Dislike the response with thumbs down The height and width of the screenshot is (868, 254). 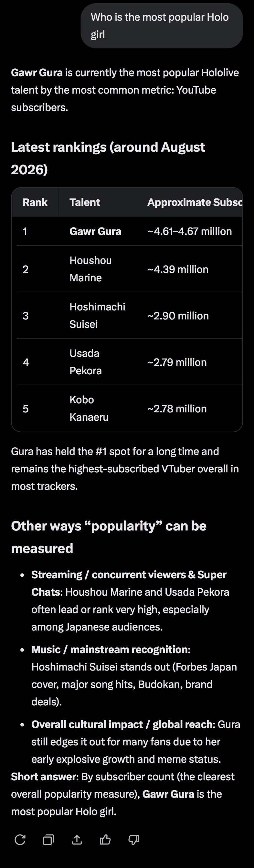[134, 840]
